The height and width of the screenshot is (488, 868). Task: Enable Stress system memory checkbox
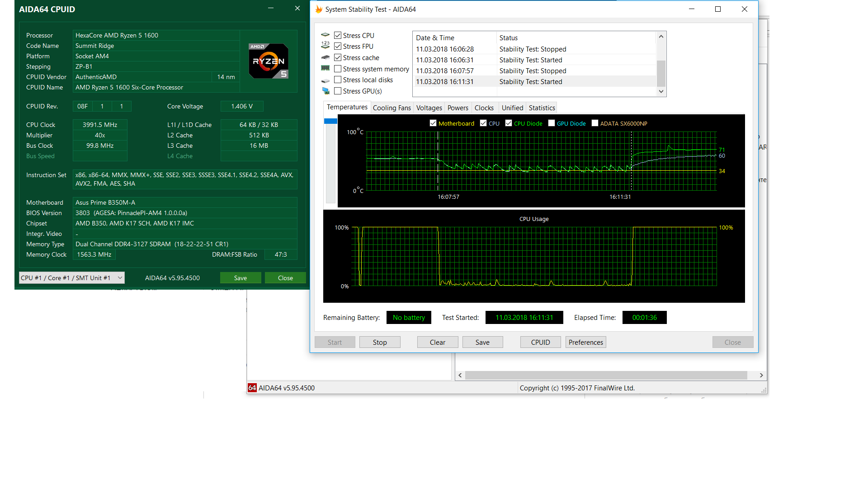pos(338,69)
